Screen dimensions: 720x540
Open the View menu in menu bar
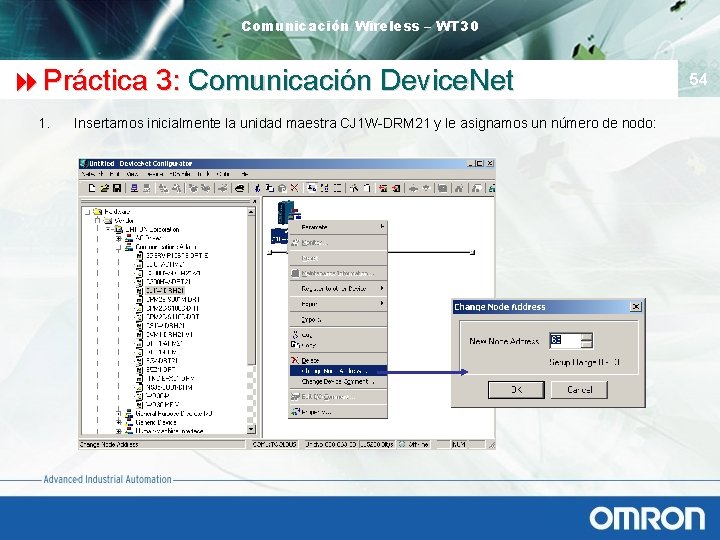point(132,174)
